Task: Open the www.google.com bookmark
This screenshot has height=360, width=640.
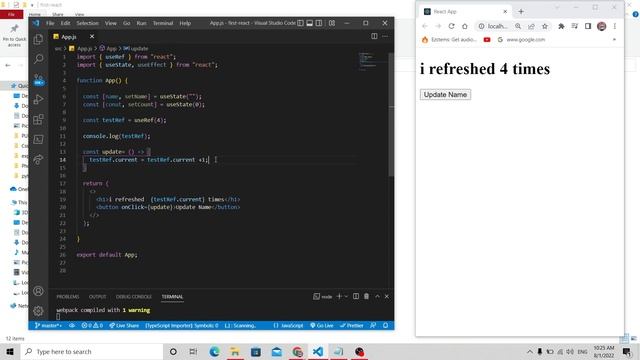Action: 521,40
